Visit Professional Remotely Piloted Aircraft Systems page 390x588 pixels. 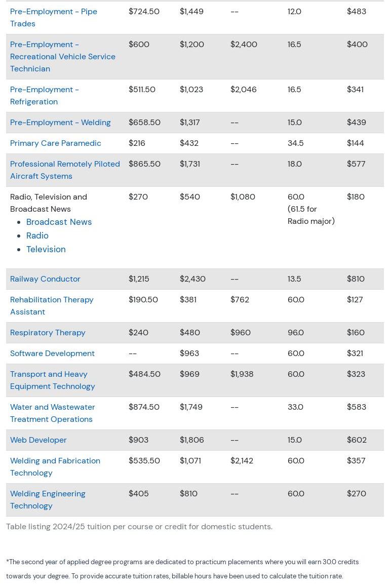(65, 170)
